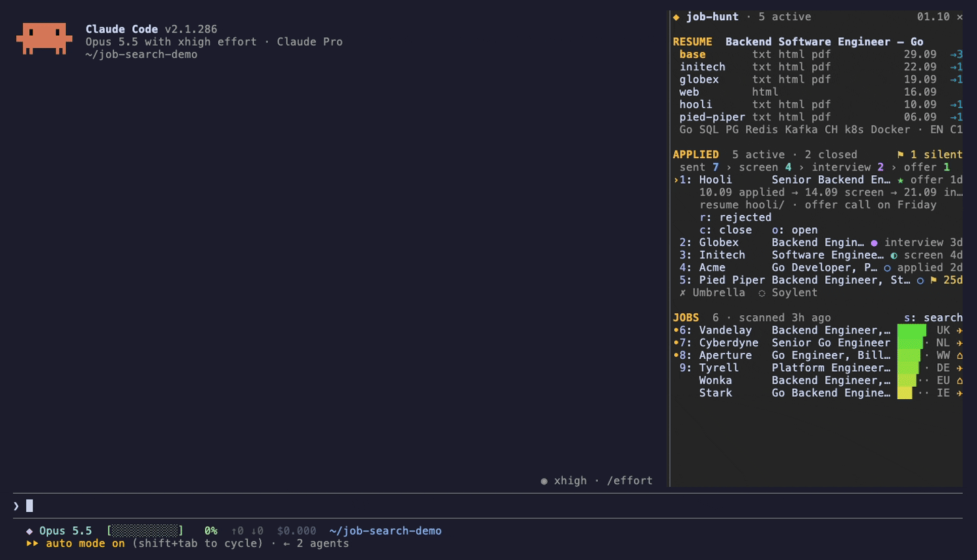Image resolution: width=977 pixels, height=560 pixels.
Task: Click the 'c: close' action under Hooli
Action: pyautogui.click(x=726, y=231)
